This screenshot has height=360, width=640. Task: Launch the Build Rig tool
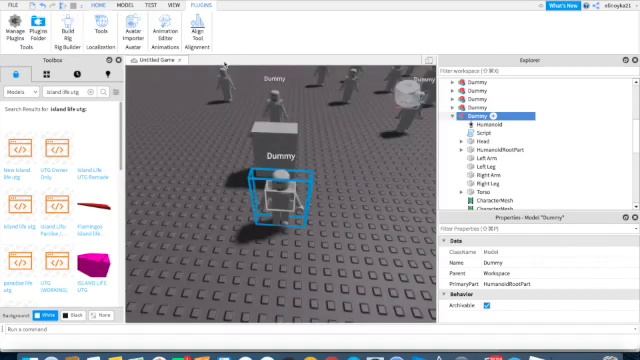[68, 27]
